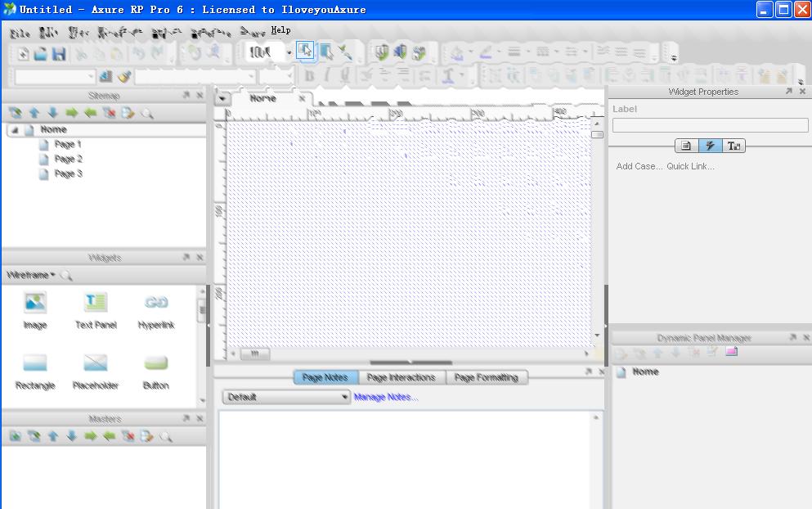
Task: Open the open-tabs list dropdown arrow
Action: [222, 98]
